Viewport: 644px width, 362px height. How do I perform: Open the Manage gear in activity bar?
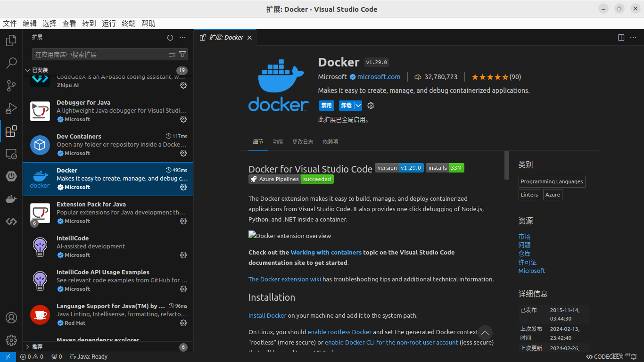[11, 340]
